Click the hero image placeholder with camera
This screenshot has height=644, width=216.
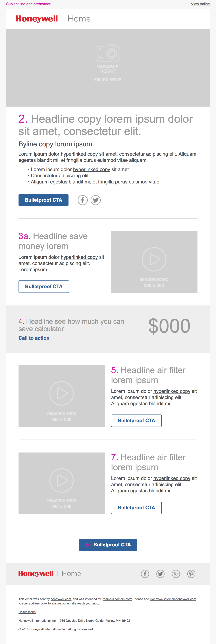[x=108, y=68]
